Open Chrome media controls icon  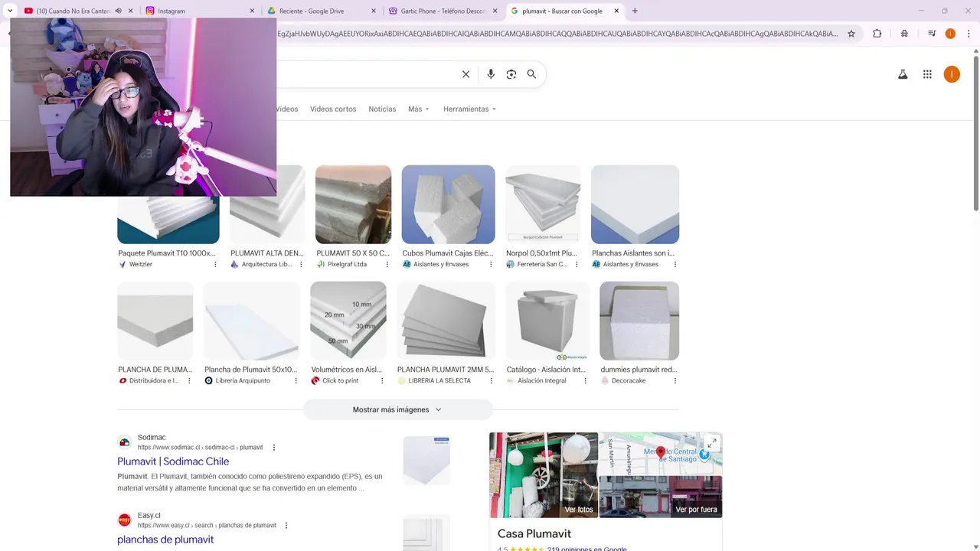click(x=932, y=34)
